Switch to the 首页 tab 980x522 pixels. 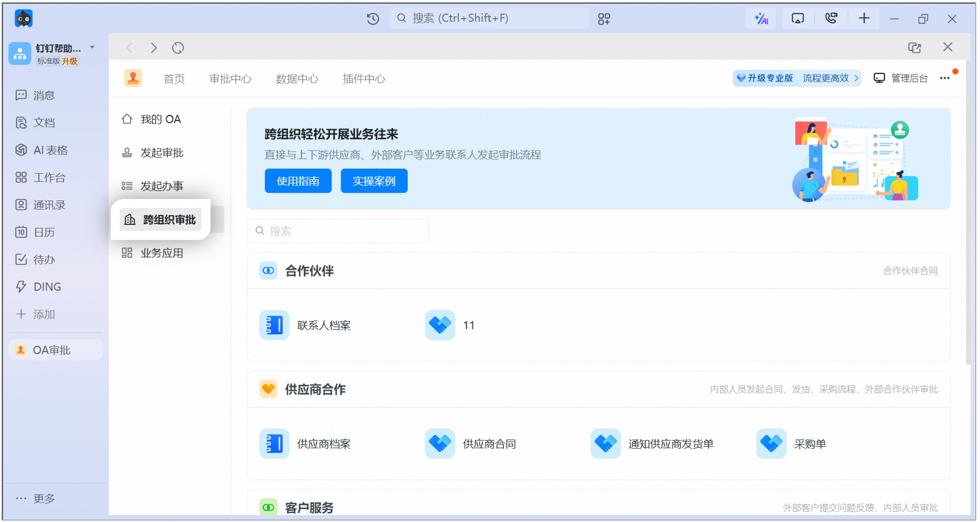tap(174, 79)
